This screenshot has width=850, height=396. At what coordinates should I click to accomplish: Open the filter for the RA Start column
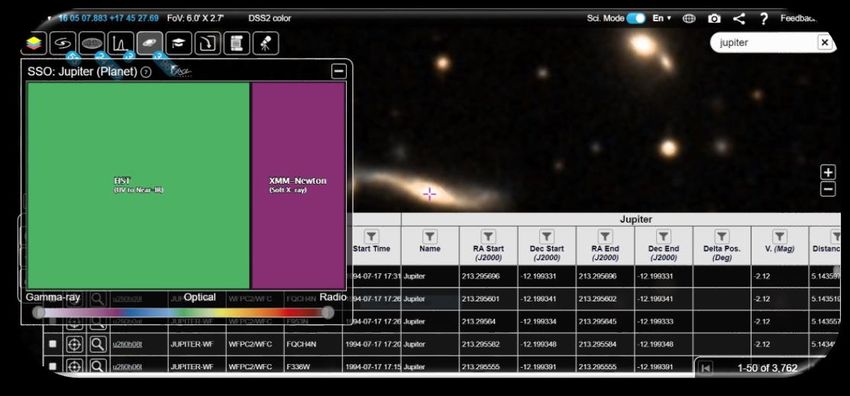tap(488, 236)
